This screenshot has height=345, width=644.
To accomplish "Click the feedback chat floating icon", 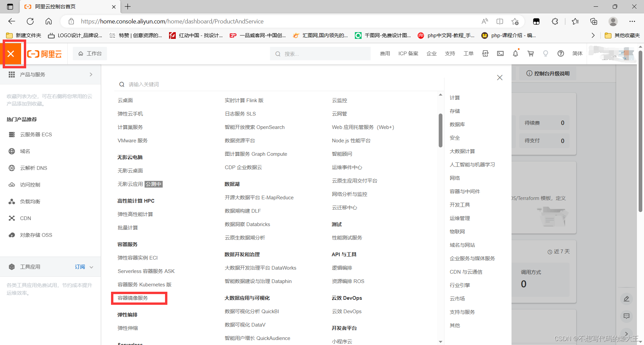I will coord(626,316).
